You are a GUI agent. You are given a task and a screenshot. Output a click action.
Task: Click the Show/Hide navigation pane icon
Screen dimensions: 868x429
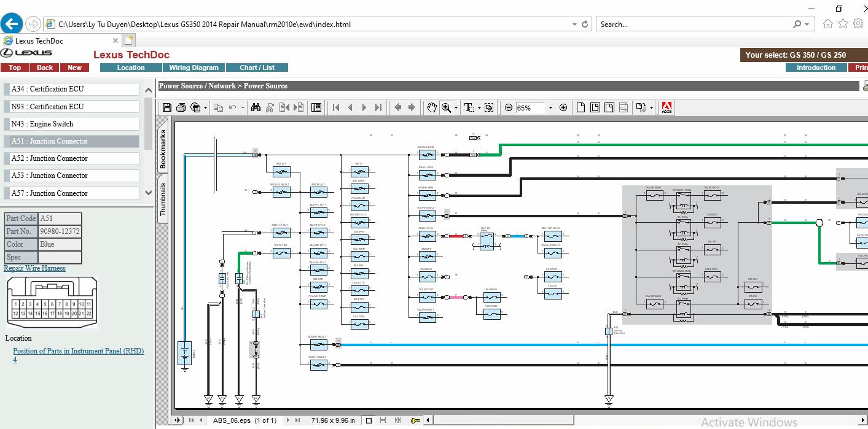[x=316, y=107]
